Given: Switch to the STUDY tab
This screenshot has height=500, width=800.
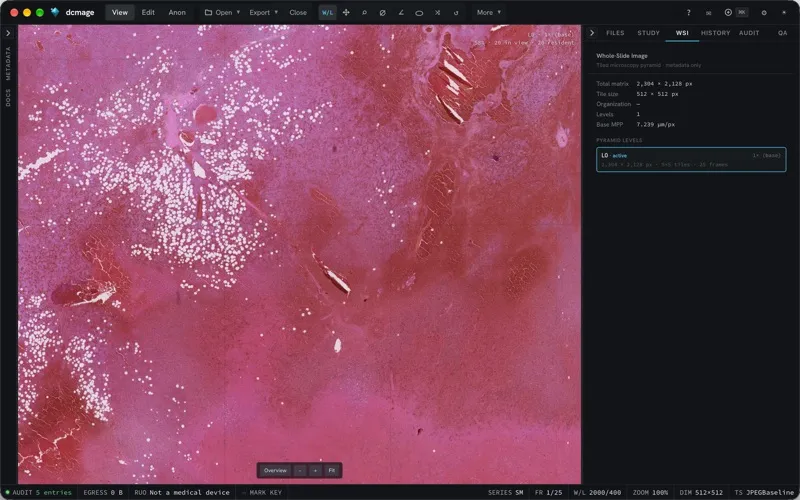Looking at the screenshot, I should [x=648, y=33].
